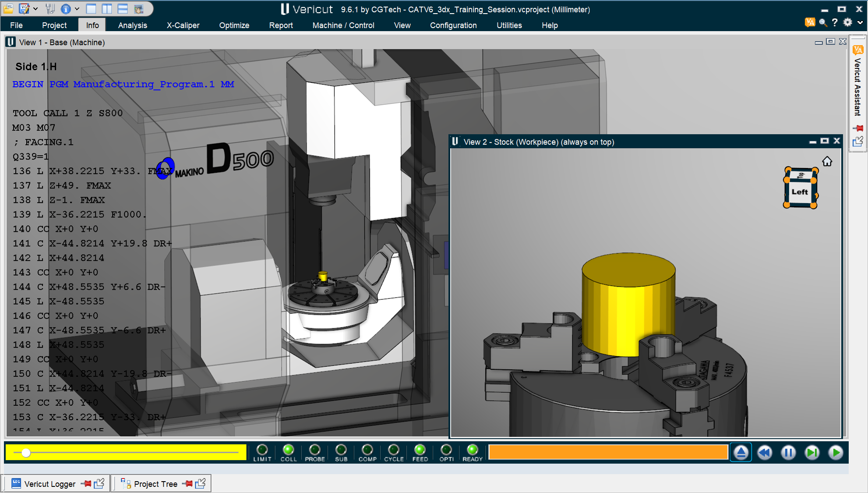Screen dimensions: 868x493
Task: Click the animation speed slider handle
Action: [26, 453]
